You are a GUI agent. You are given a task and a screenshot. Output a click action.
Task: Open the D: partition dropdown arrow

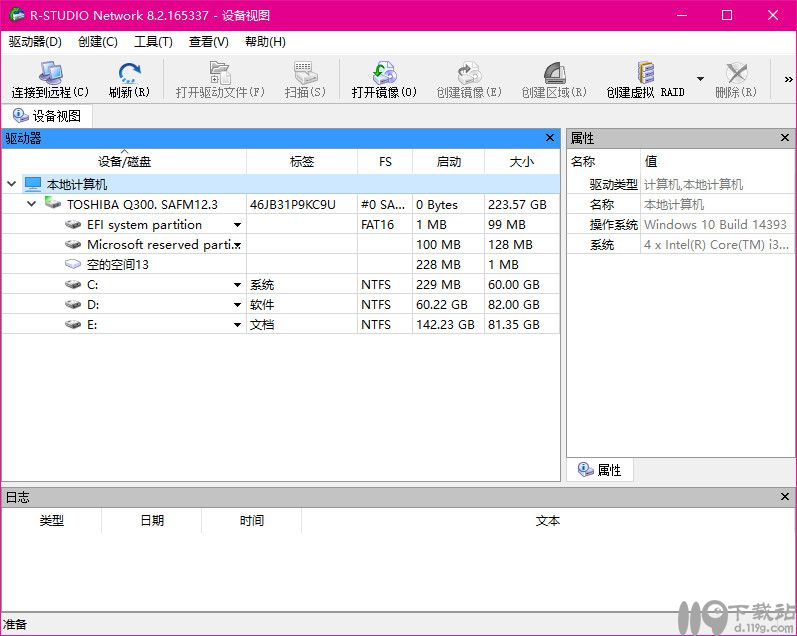pyautogui.click(x=237, y=305)
